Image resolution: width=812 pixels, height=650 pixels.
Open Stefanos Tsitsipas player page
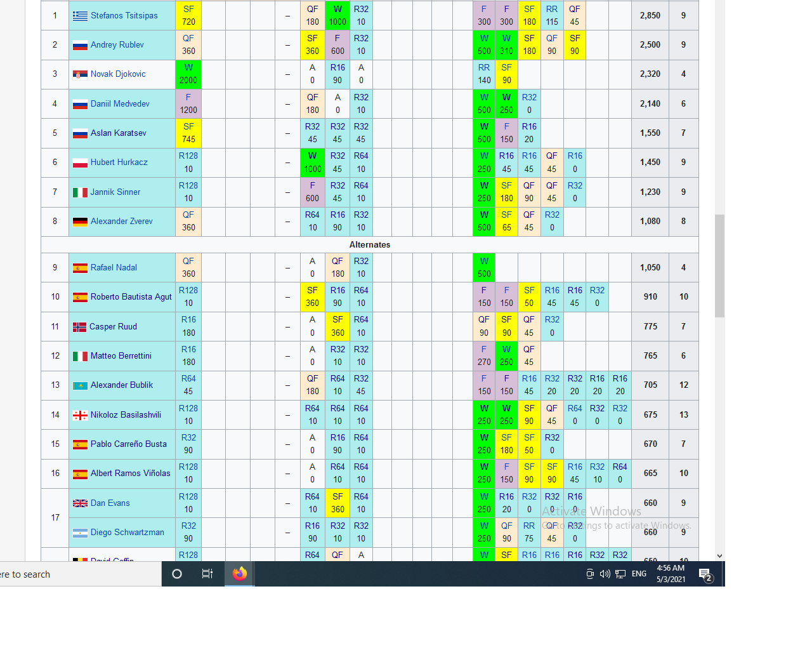(124, 16)
